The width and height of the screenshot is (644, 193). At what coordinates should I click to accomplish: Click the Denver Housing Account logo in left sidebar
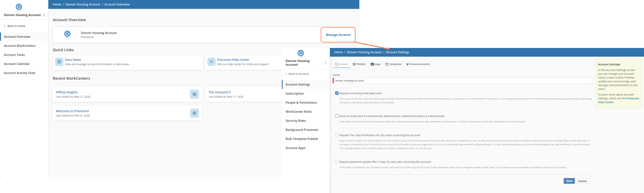click(19, 7)
